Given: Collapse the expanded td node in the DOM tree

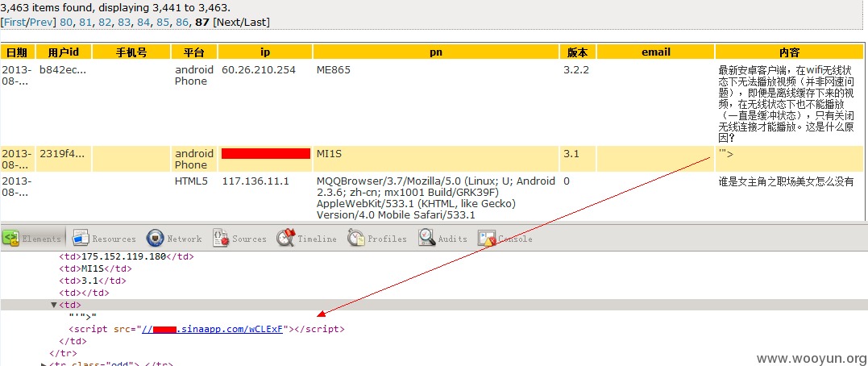Looking at the screenshot, I should (x=54, y=305).
